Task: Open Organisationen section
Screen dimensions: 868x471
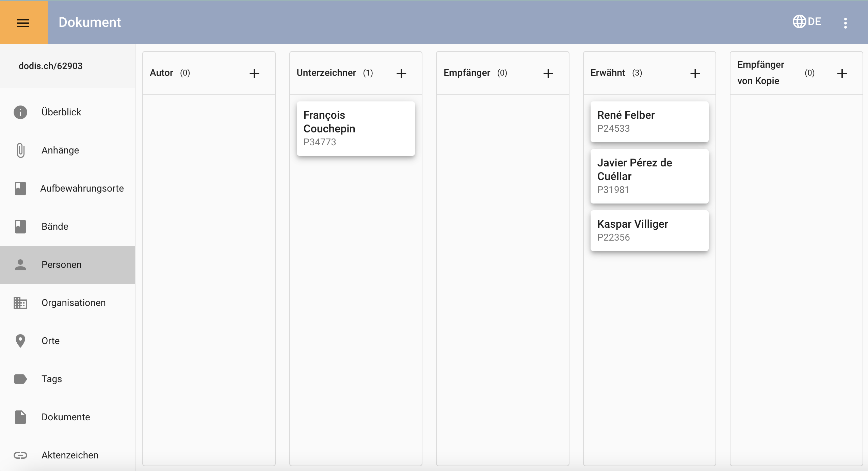Action: tap(74, 303)
